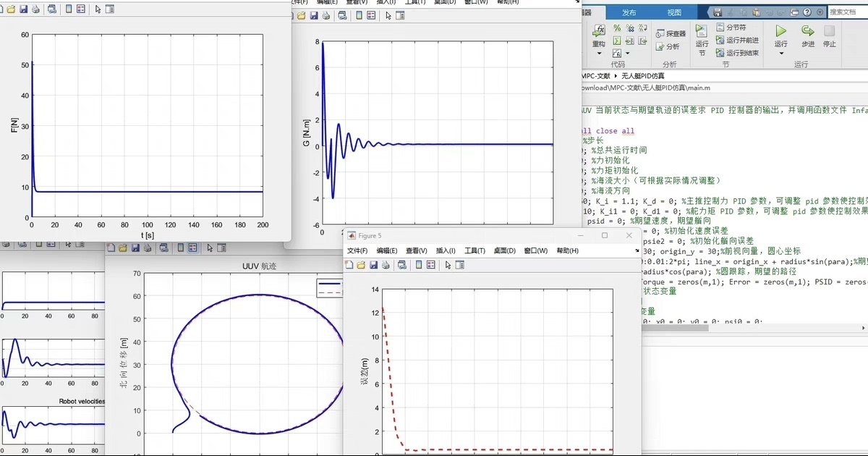Click the 运行并前进 button
This screenshot has height=456, width=868.
click(x=737, y=40)
